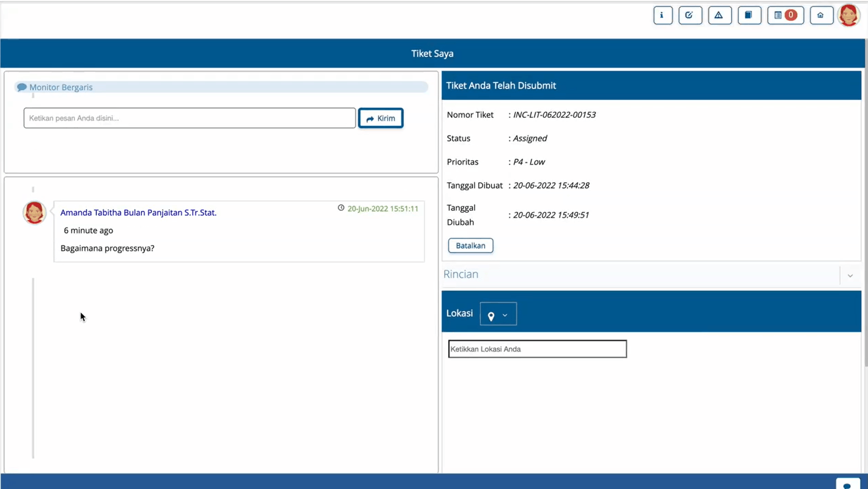This screenshot has height=489, width=868.
Task: Click the Tiket Saya page header
Action: [x=432, y=53]
